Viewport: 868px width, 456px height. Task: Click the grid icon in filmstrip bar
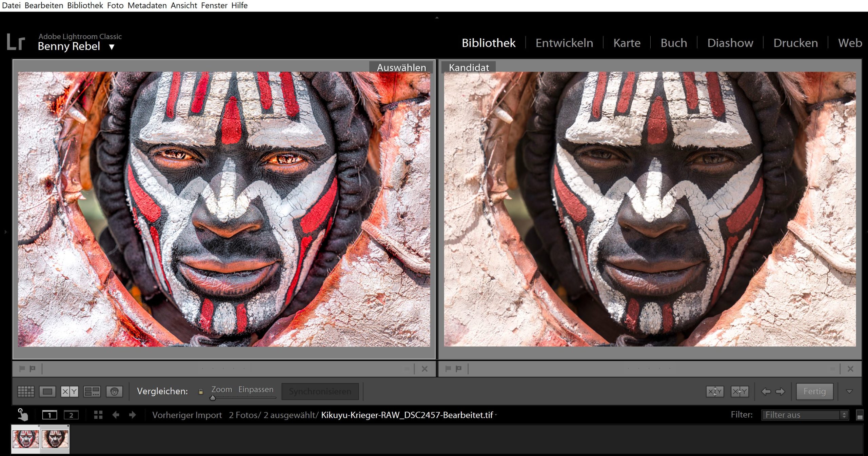98,415
